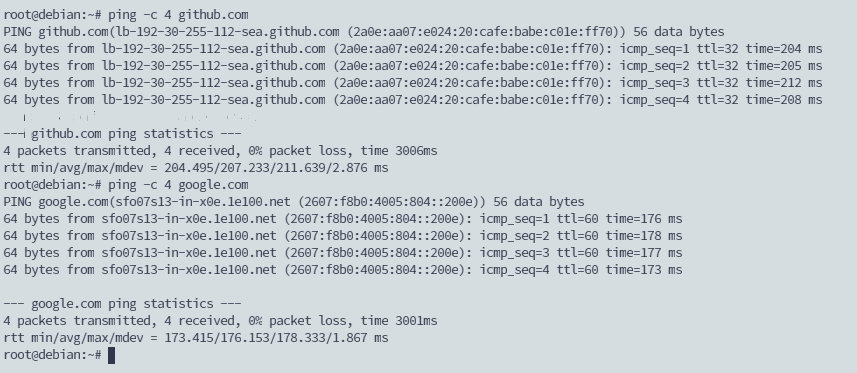This screenshot has height=373, width=857.
Task: Click the google.com icmp_seq=4 time=173 ms line
Action: tap(343, 269)
